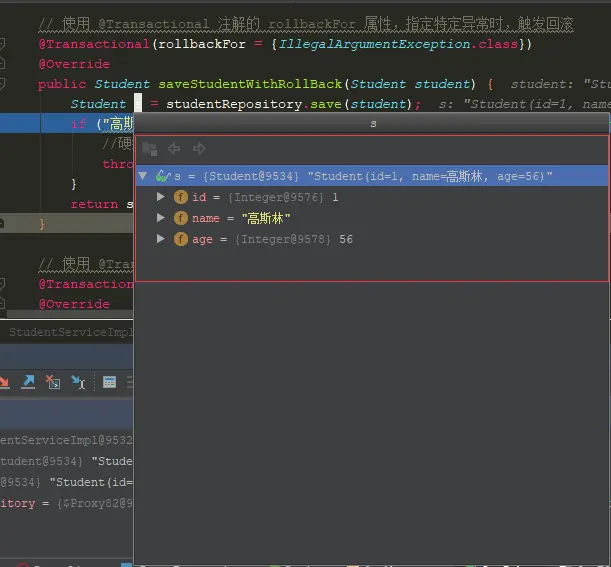
Task: Click the back arrow in inspect popup
Action: [174, 148]
